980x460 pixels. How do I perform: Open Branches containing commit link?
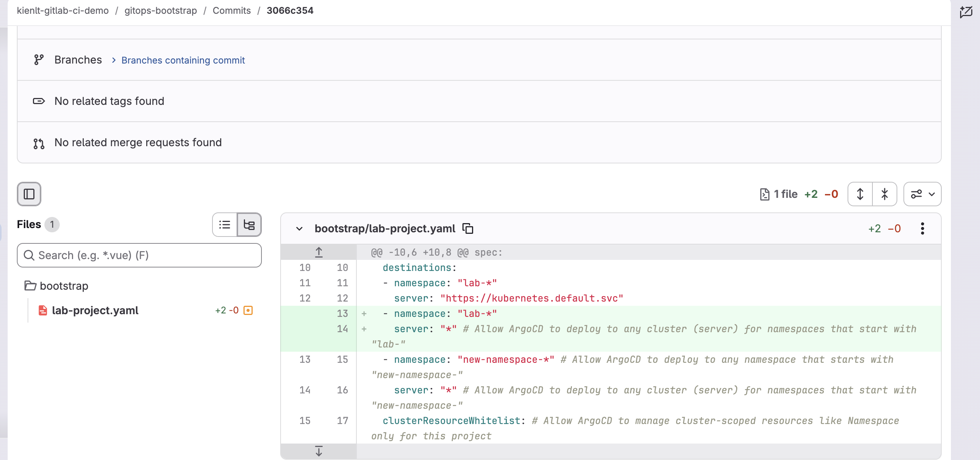tap(183, 60)
